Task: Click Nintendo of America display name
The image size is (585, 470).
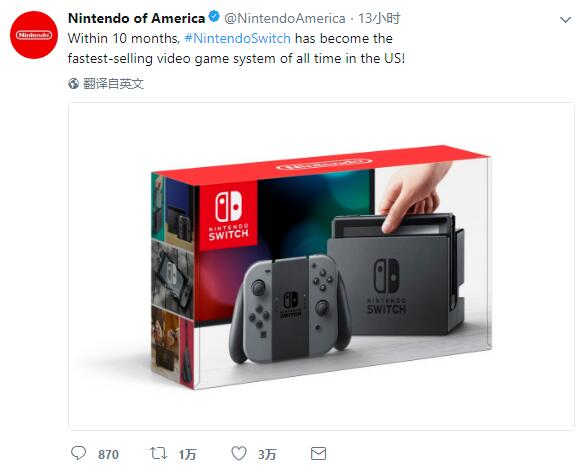Action: coord(137,18)
